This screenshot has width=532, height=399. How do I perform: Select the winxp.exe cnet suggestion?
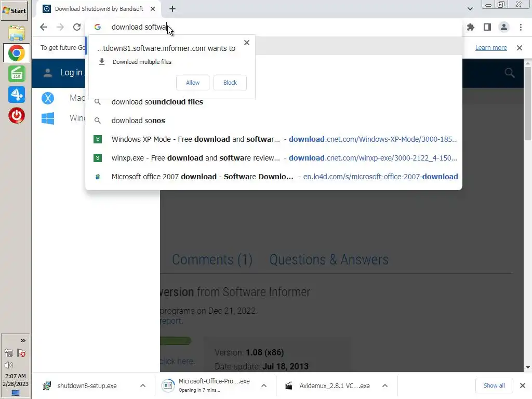tap(273, 158)
